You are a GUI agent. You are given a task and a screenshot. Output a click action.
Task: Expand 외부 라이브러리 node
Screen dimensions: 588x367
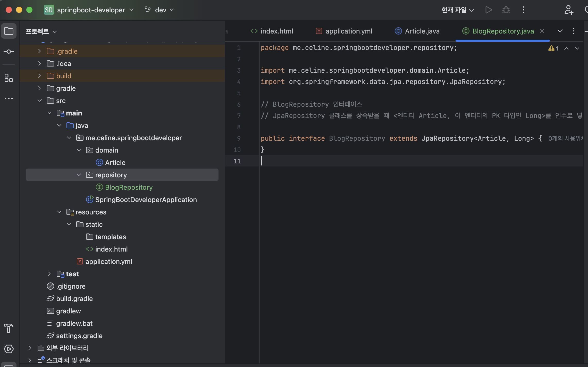click(x=30, y=348)
